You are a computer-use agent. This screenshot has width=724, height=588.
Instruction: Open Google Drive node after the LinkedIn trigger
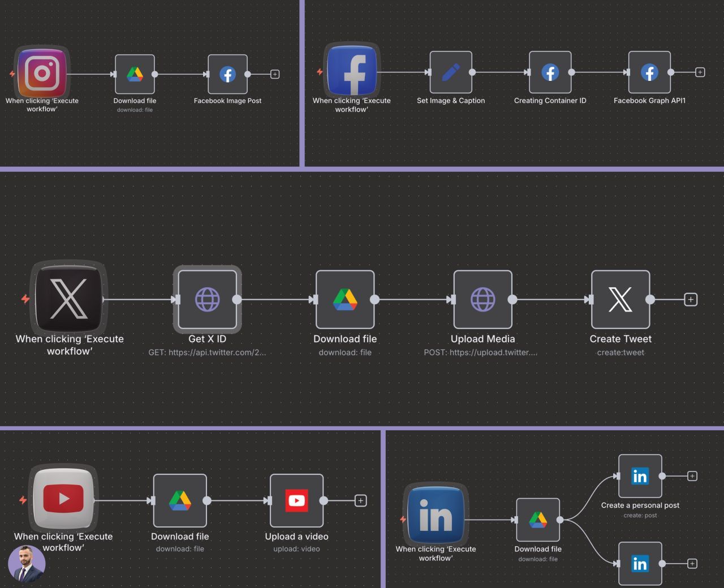[538, 520]
